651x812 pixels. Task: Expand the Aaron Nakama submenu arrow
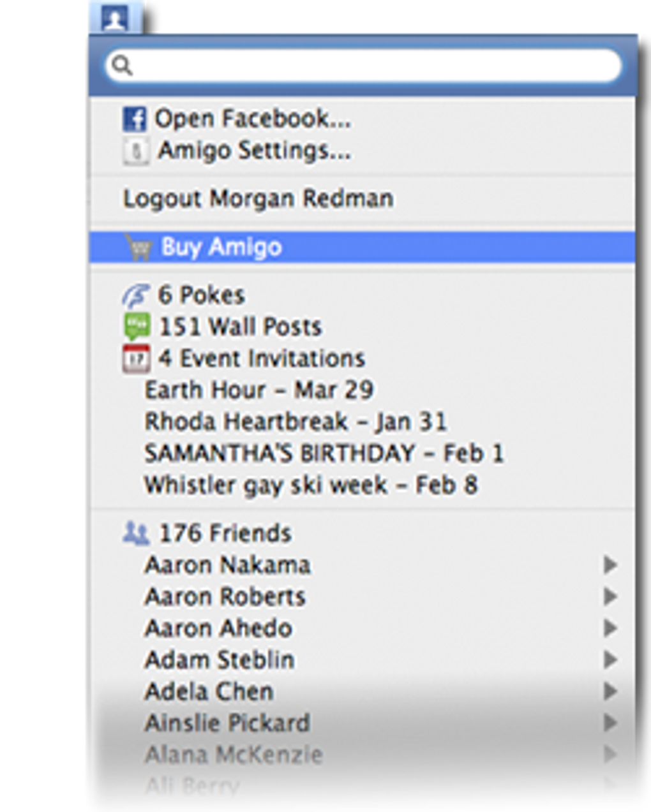coord(610,565)
